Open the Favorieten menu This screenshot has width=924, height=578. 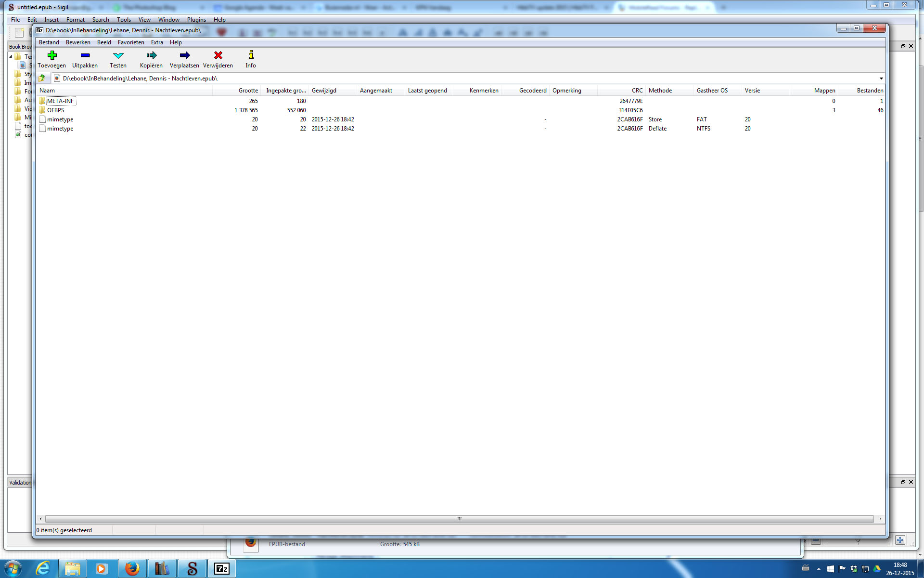coord(131,42)
